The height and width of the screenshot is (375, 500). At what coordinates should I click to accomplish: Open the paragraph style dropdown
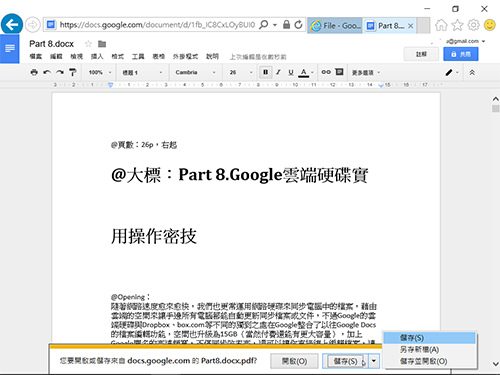click(x=142, y=72)
